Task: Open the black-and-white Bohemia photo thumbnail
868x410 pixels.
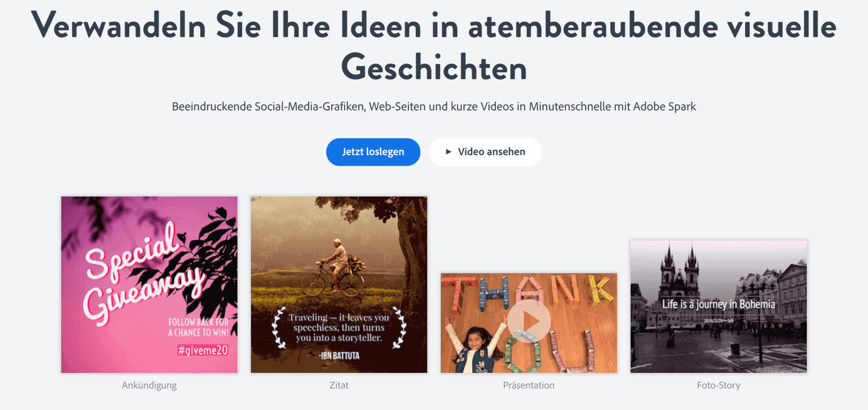Action: click(x=719, y=306)
